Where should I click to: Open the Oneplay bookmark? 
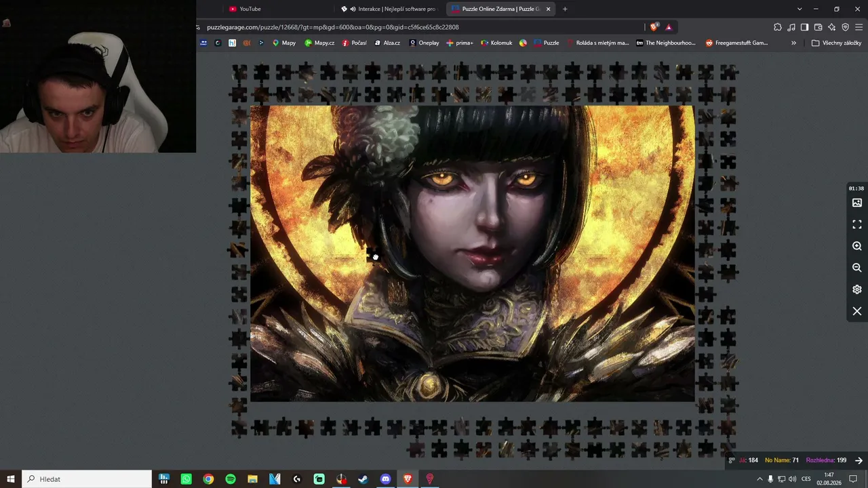[424, 43]
